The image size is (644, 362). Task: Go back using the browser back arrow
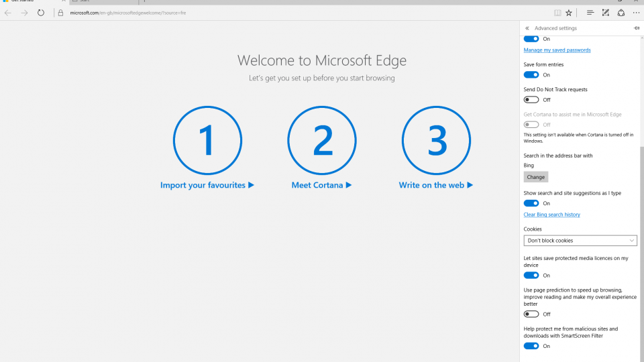(8, 13)
